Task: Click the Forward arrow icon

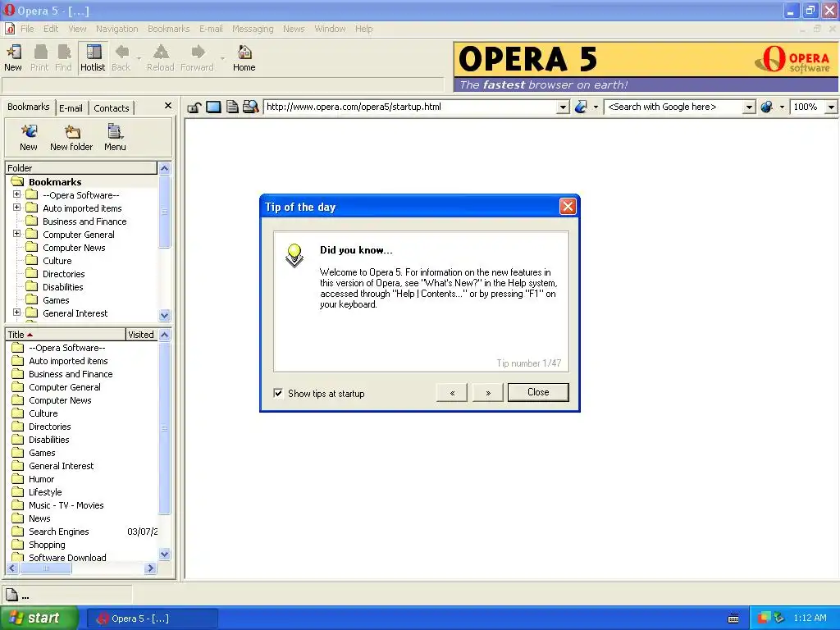Action: click(198, 58)
